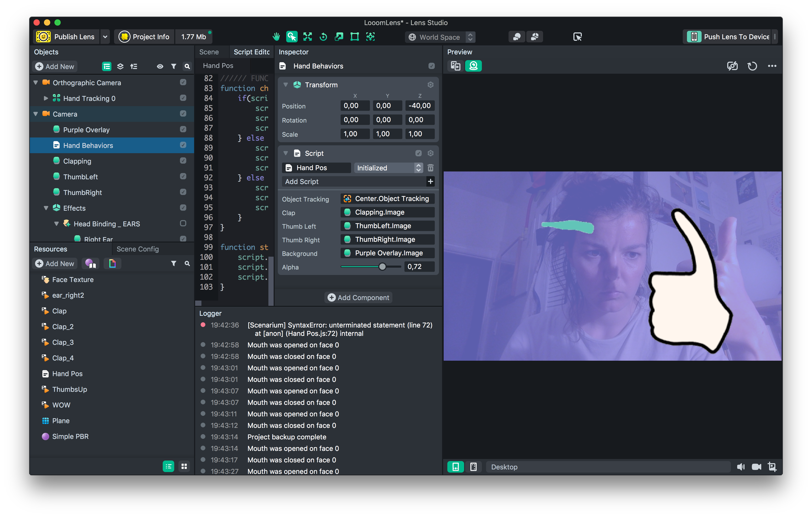Image resolution: width=812 pixels, height=517 pixels.
Task: Click the scale tool icon in toolbar
Action: [x=339, y=37]
